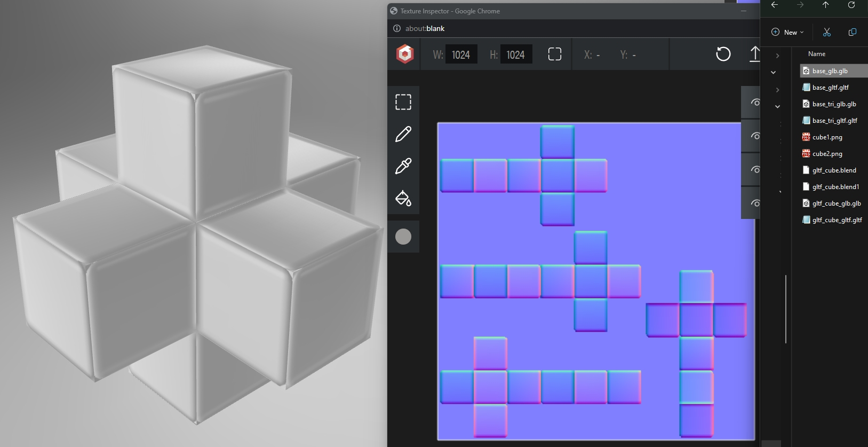Click the resize texture icon beside height
Screen dimensions: 868x447
[555, 54]
